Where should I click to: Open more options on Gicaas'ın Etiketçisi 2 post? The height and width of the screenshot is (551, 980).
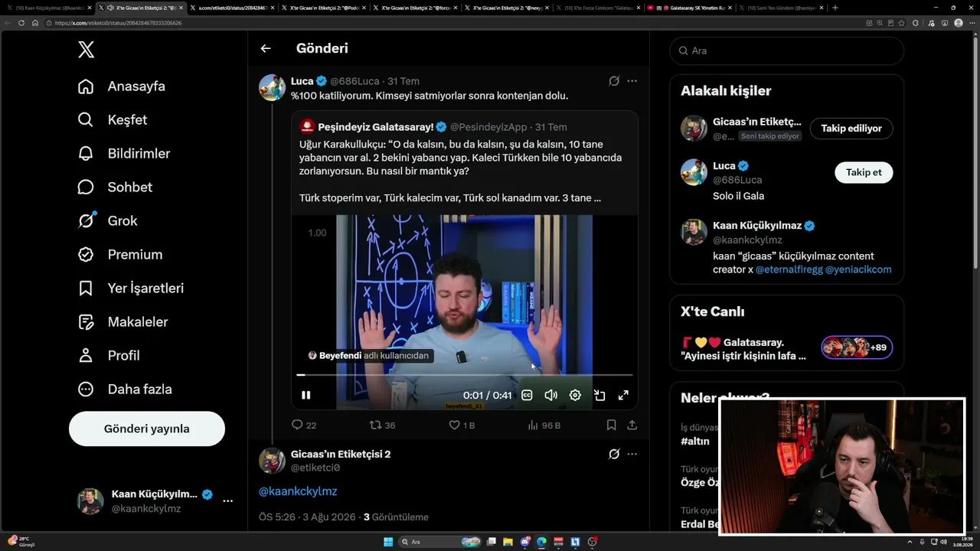pos(632,454)
